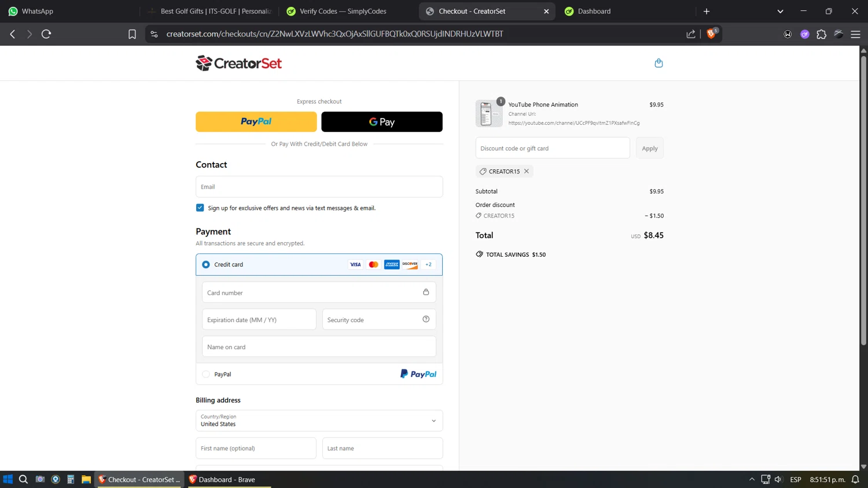Click the volume icon in tray
Screen dimensions: 868x488
778,479
